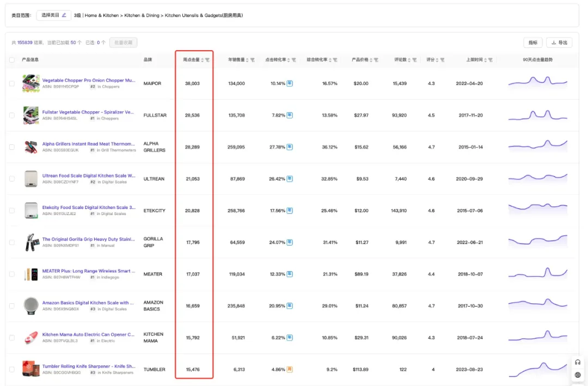Viewport: 588px width, 386px height.
Task: Click the 批量收藏 bulk favorite button
Action: click(x=124, y=43)
